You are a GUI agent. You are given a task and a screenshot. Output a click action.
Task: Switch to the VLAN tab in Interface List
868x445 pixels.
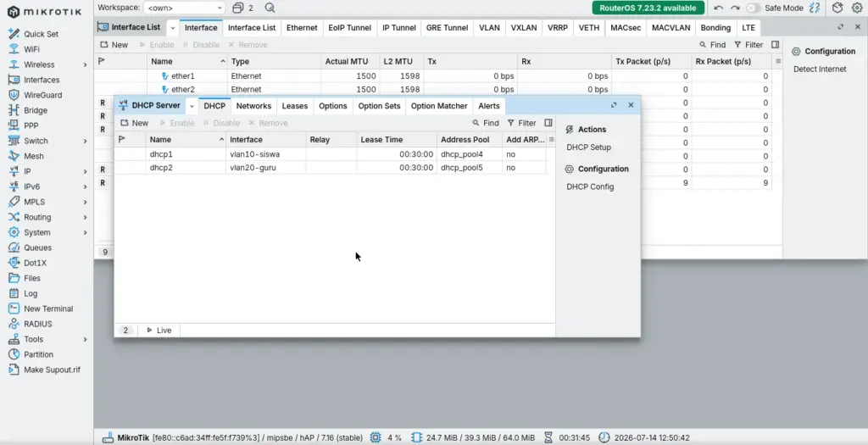coord(489,28)
